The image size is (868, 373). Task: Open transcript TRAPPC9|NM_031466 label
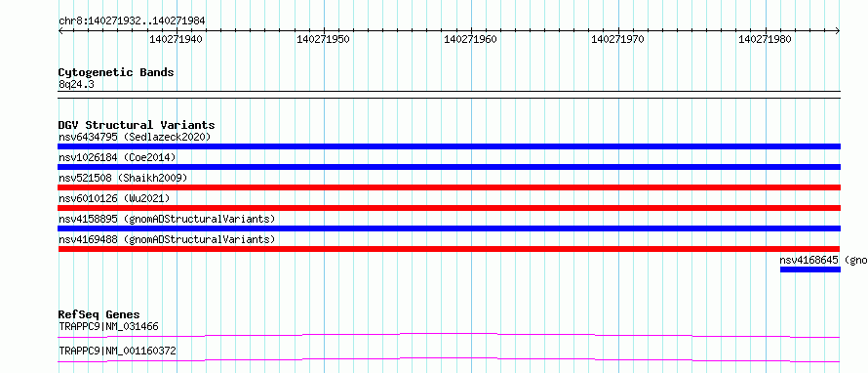coord(108,326)
